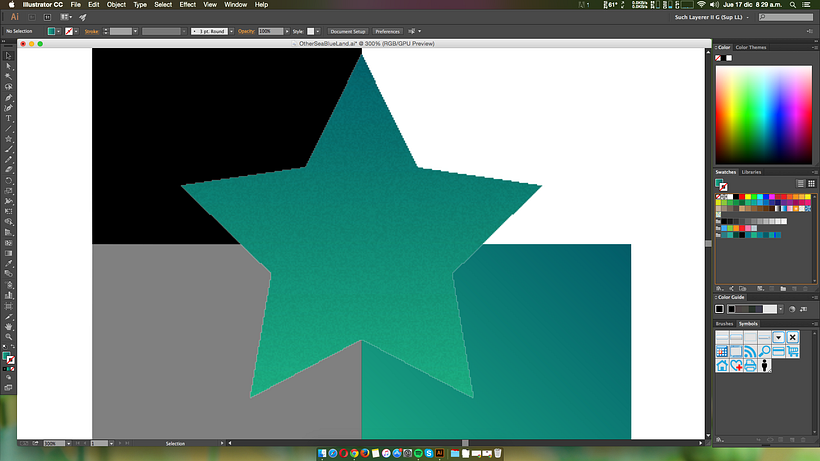Select the Eyedropper tool
Screen dimensions: 820x461
pos(8,263)
